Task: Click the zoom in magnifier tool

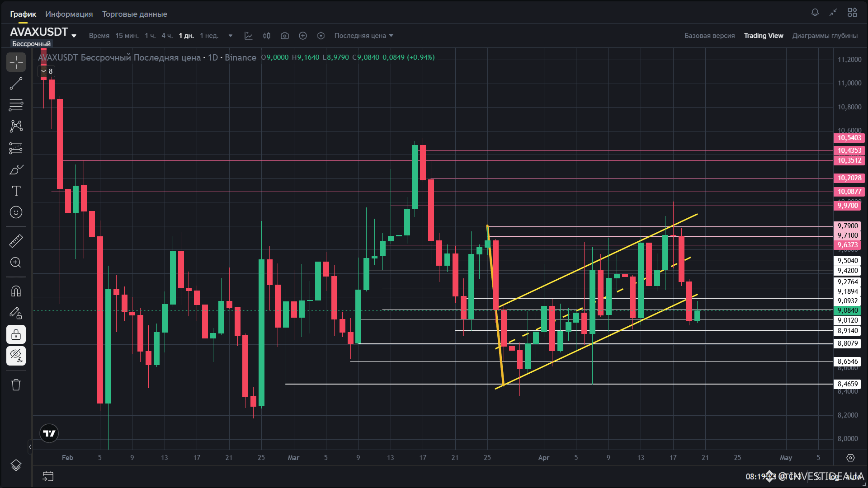Action: (16, 263)
